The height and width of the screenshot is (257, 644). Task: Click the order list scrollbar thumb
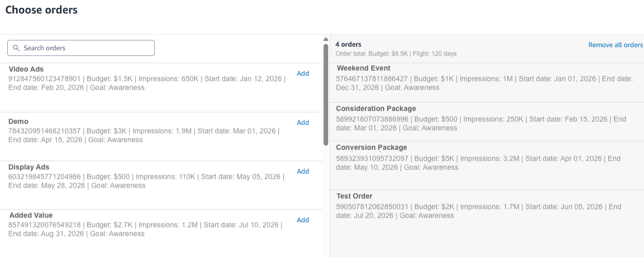click(326, 93)
